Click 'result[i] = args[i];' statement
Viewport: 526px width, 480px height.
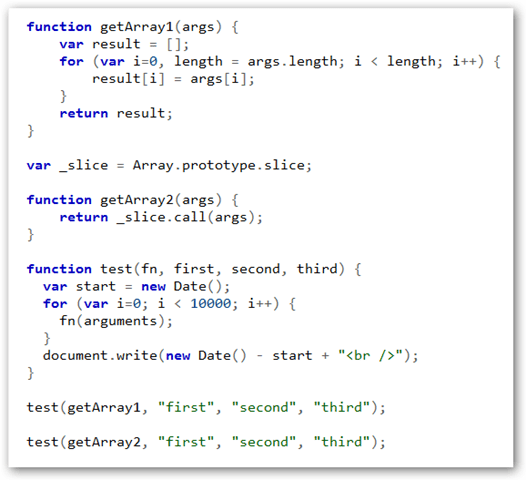tap(173, 79)
